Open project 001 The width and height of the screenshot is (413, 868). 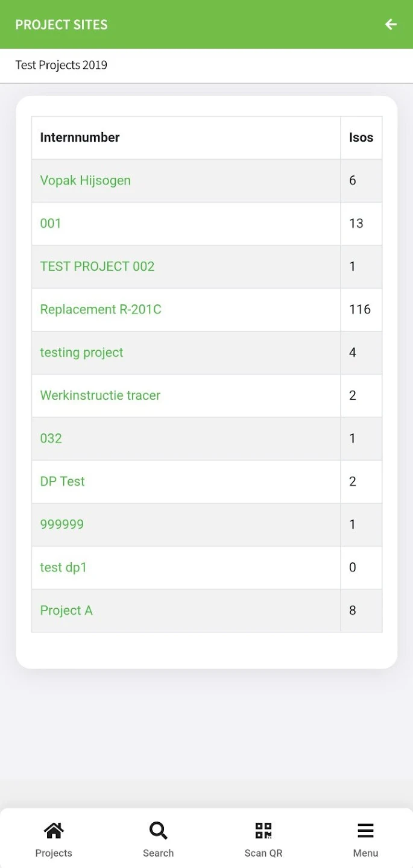click(x=51, y=223)
